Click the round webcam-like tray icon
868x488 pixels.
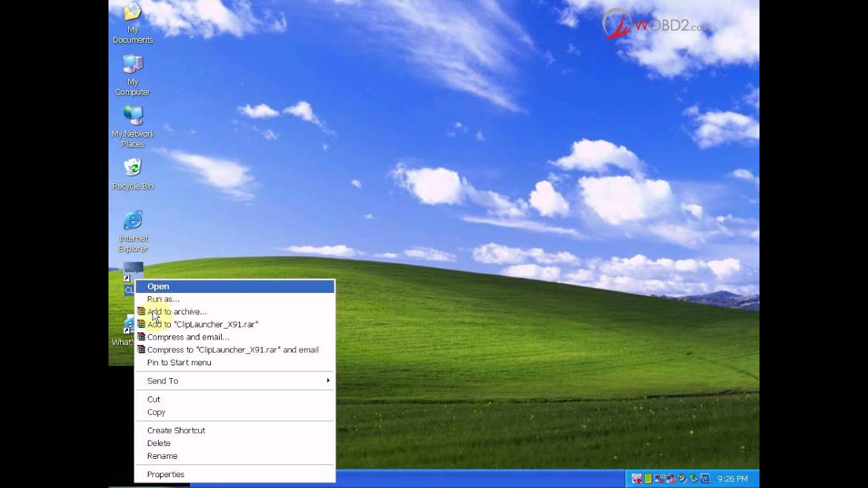(682, 479)
